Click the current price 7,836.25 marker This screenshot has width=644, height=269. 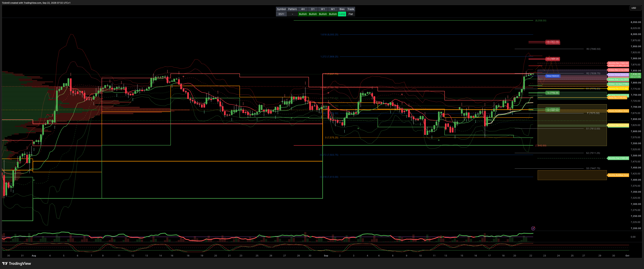[635, 75]
